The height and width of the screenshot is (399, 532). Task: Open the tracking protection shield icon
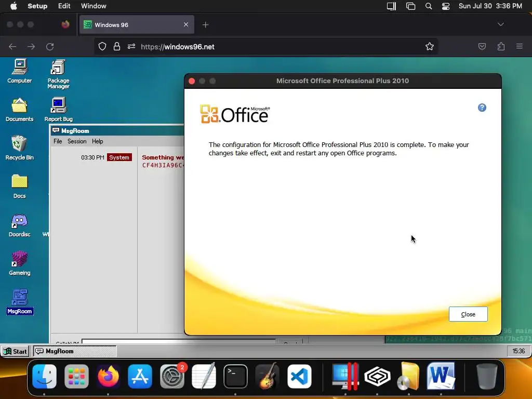coord(102,46)
